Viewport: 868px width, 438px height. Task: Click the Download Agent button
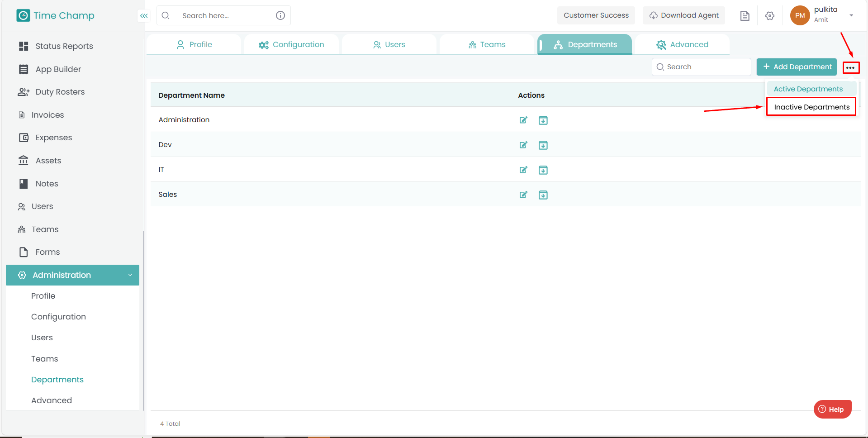pos(684,15)
